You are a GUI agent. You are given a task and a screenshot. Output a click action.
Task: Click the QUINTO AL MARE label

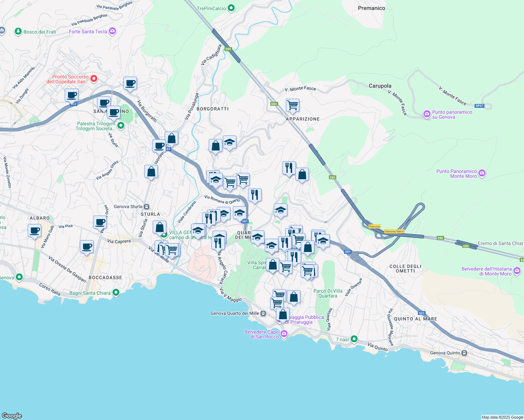pyautogui.click(x=415, y=319)
